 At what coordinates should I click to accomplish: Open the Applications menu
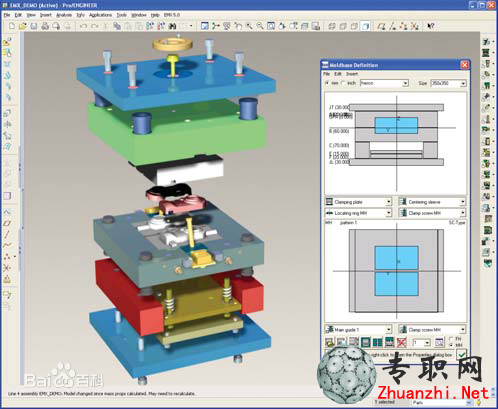click(x=100, y=15)
